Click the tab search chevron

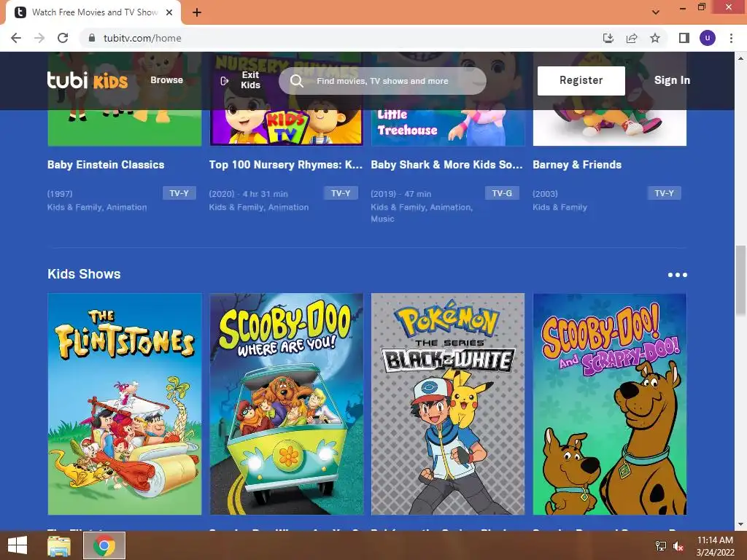point(656,12)
